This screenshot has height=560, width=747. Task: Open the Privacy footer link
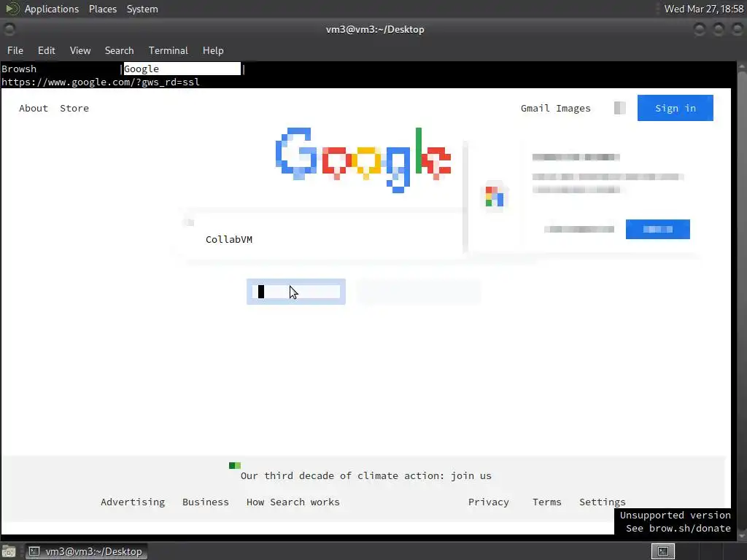click(x=488, y=502)
